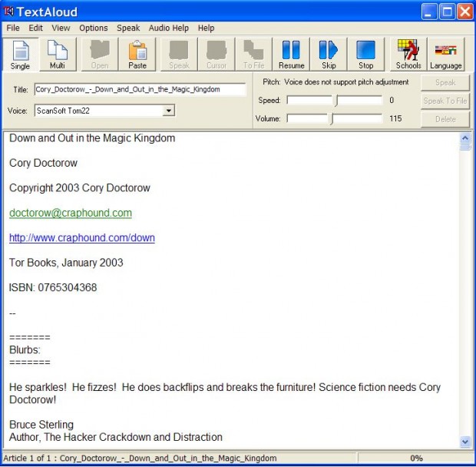This screenshot has width=476, height=467.
Task: Click the Cursor toolbar icon
Action: coord(217,55)
